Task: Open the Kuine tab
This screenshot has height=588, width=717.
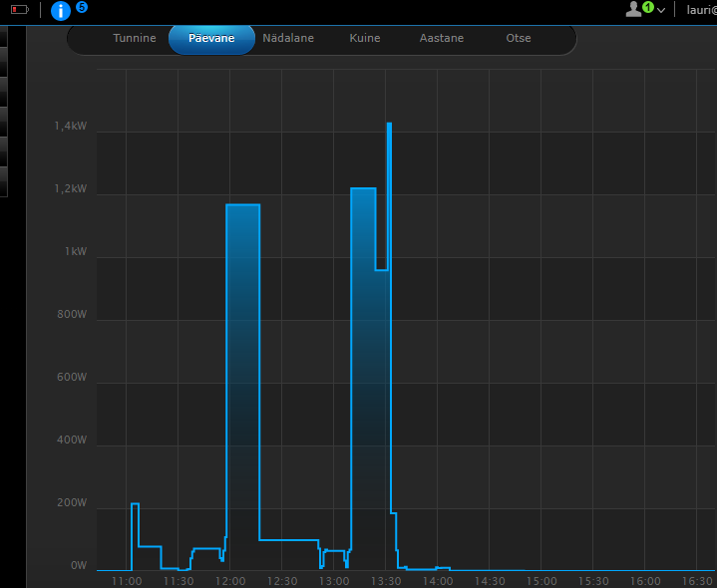Action: coord(365,39)
